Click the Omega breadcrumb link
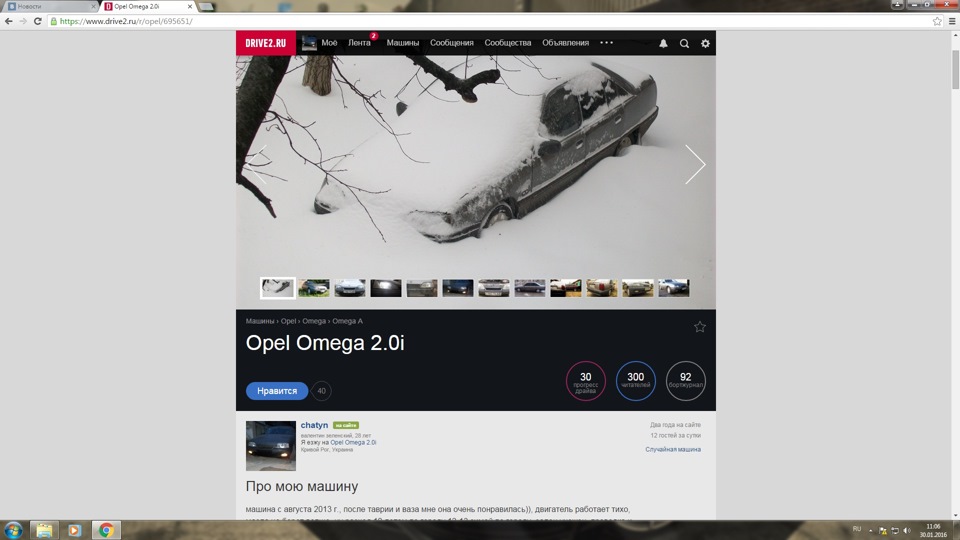 coord(314,321)
